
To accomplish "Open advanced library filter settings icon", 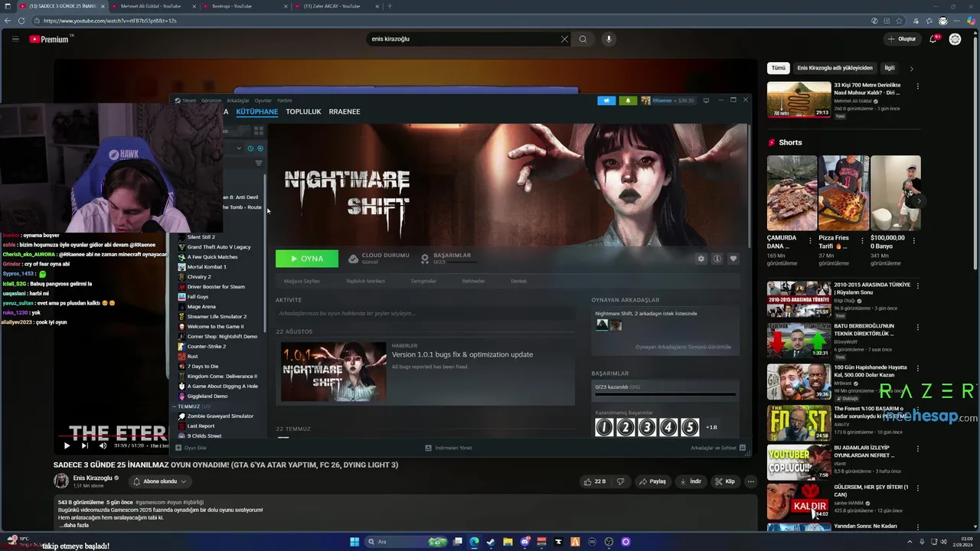I will (x=259, y=163).
